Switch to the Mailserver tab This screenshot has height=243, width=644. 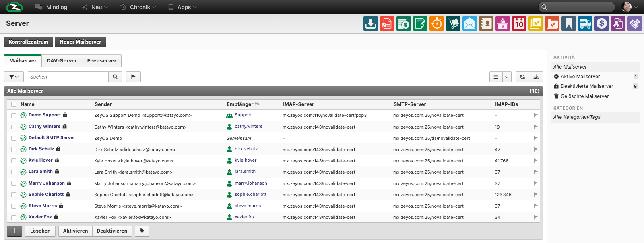23,61
